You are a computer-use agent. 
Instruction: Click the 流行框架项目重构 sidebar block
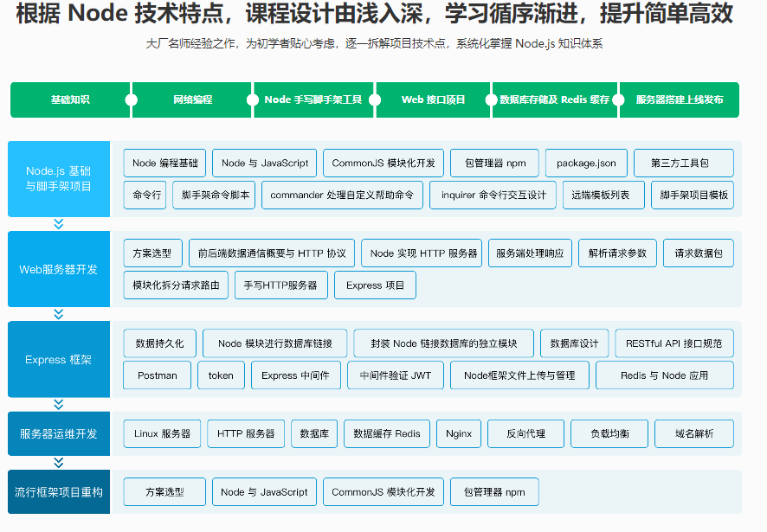[x=58, y=491]
